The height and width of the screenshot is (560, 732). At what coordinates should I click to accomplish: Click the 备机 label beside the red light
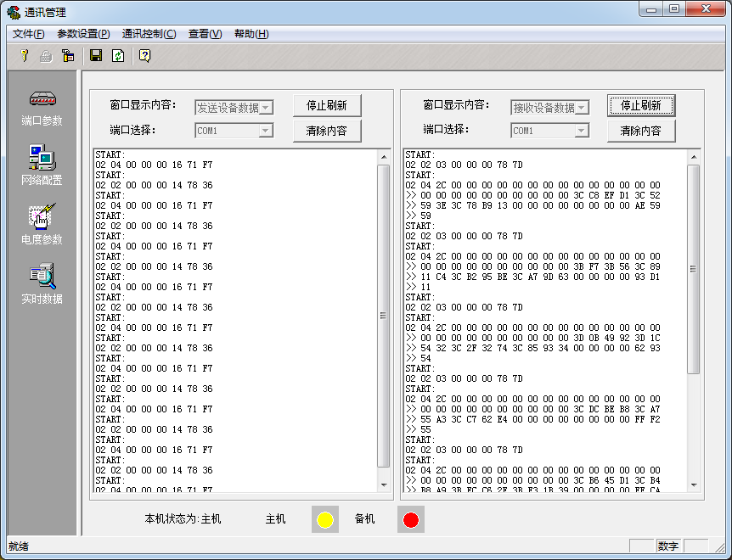[x=364, y=519]
